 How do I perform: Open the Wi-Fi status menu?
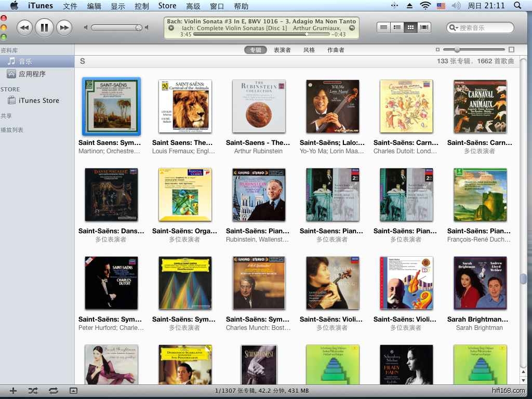point(425,6)
